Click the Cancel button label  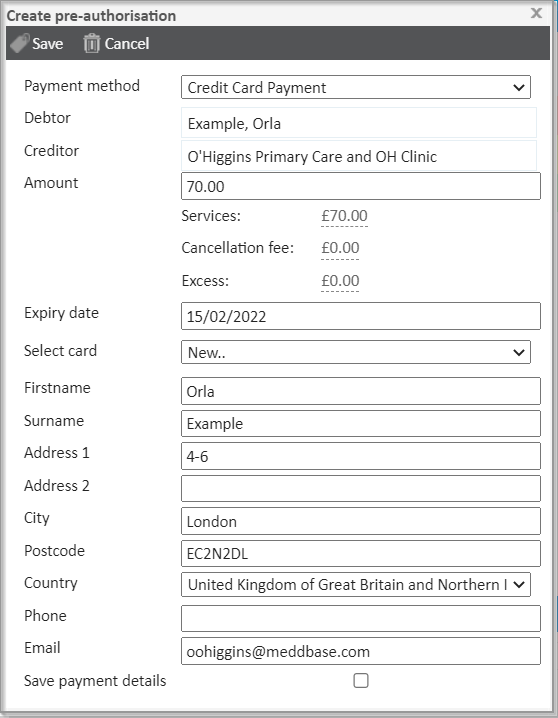click(x=127, y=44)
